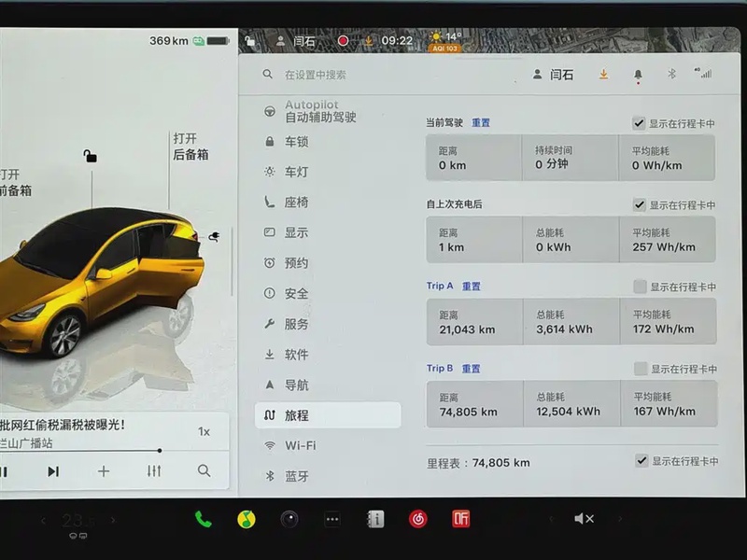Viewport: 747px width, 560px height.
Task: Open NetEase Cloud Music app in dock
Action: click(x=417, y=519)
